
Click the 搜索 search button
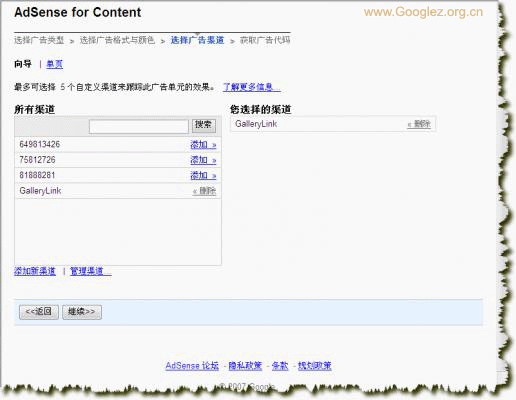(x=204, y=125)
